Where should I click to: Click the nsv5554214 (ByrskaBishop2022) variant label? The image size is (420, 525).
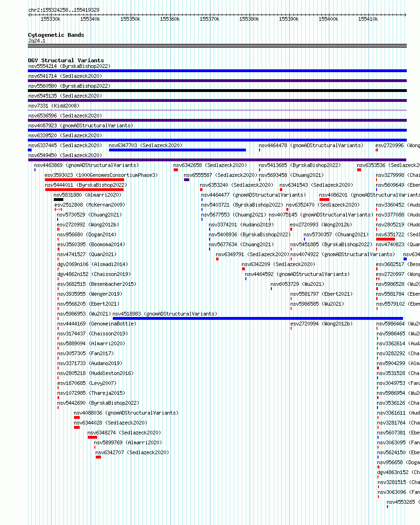69,66
